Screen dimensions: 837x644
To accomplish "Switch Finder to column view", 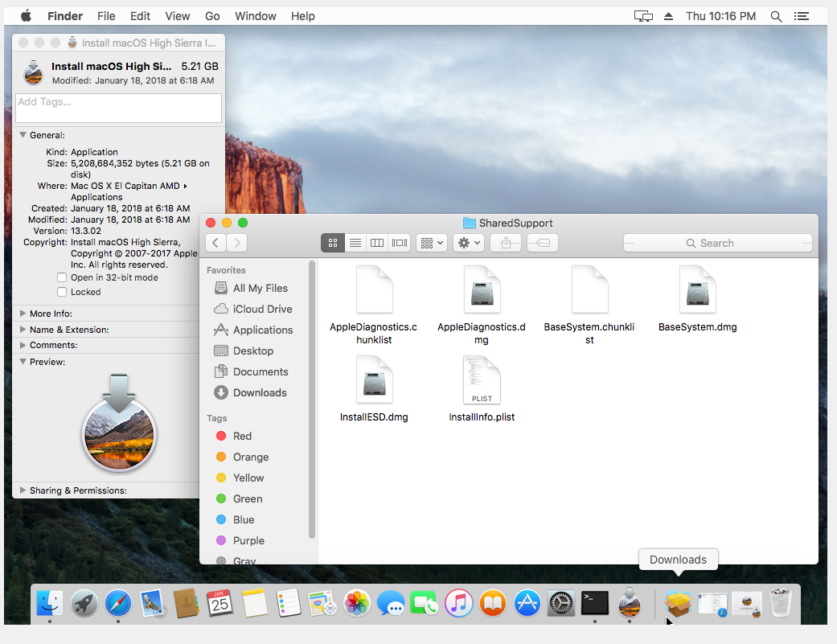I will point(376,243).
